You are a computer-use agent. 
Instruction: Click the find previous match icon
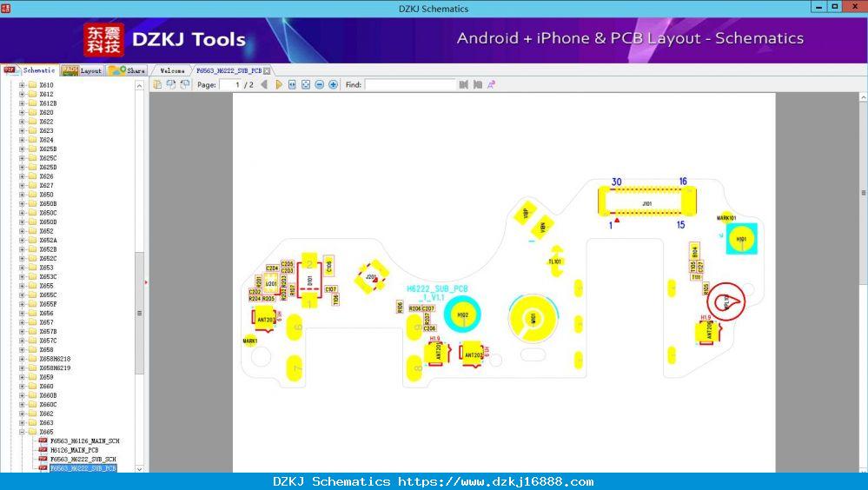tap(464, 85)
